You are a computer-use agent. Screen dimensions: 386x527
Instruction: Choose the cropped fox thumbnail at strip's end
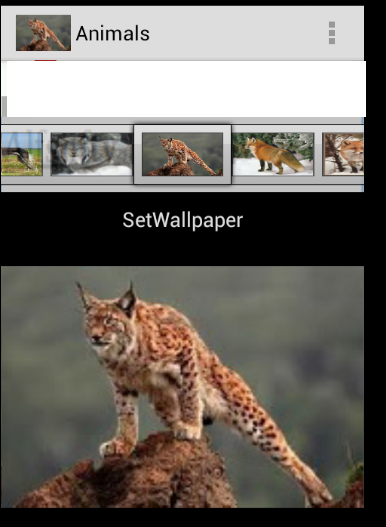[x=343, y=154]
